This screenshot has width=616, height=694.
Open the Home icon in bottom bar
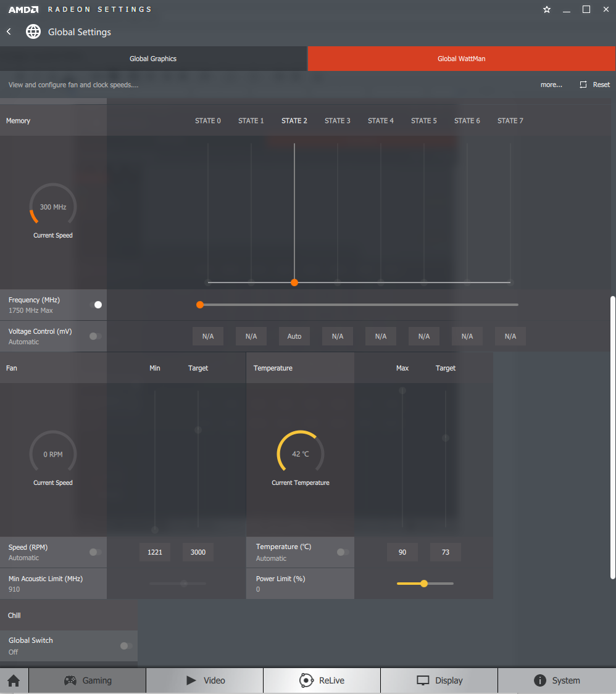point(14,680)
